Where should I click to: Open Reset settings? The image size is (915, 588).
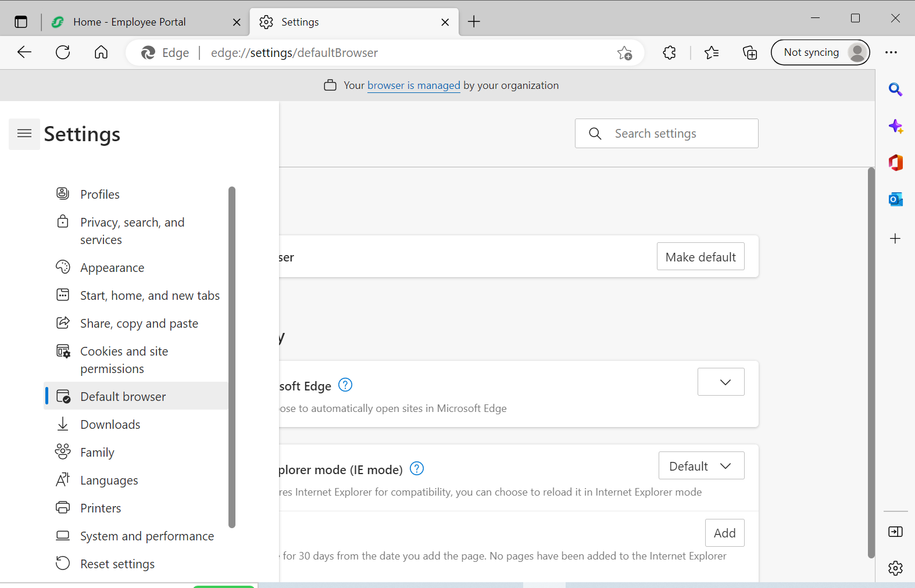tap(136, 564)
